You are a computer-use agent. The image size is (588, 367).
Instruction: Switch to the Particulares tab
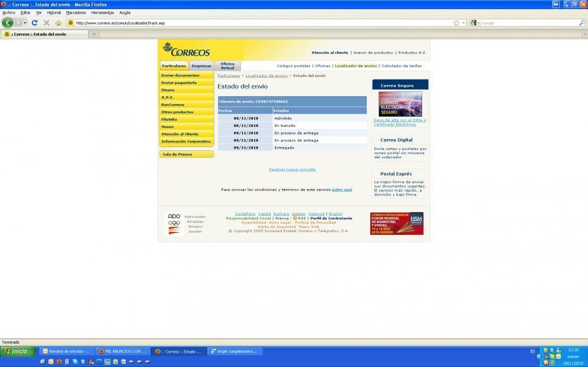[174, 66]
